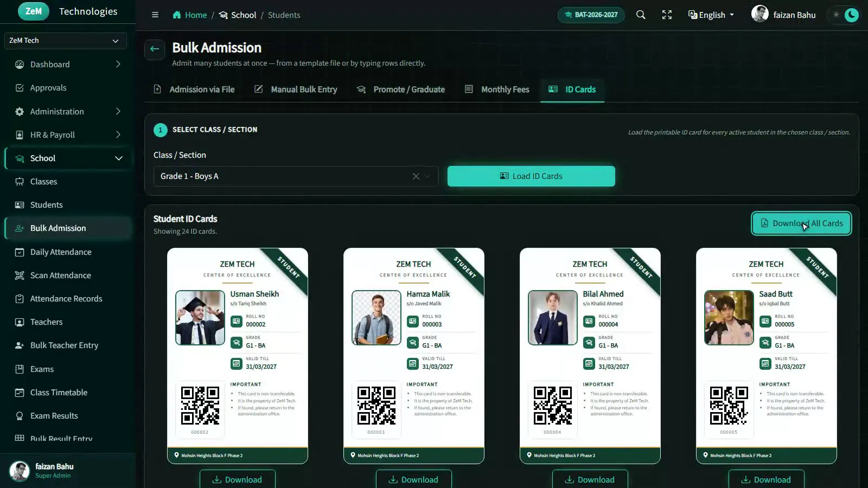Open Students in sidebar
The image size is (868, 488).
[68, 205]
